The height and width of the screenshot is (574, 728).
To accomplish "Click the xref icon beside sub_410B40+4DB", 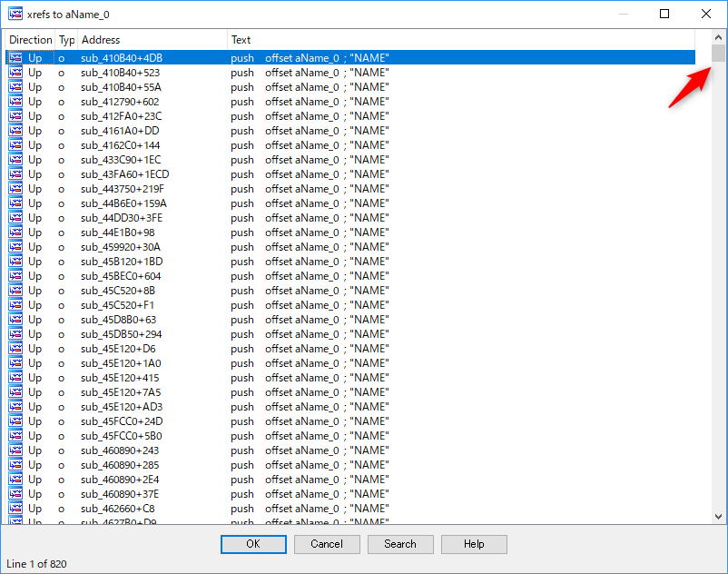I will [x=15, y=57].
